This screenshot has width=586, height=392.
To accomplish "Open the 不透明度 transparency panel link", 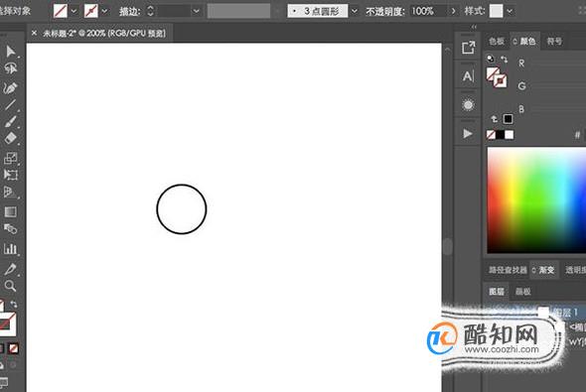I will coord(384,12).
